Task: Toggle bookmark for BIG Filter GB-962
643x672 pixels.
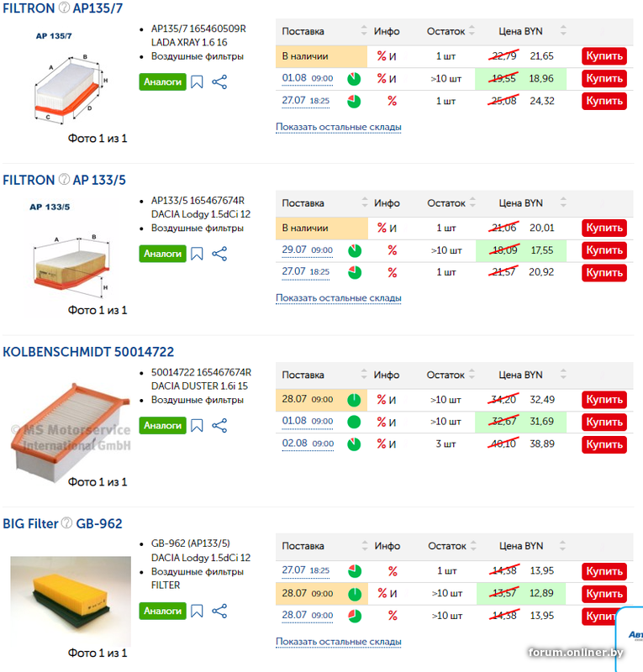Action: pyautogui.click(x=197, y=611)
